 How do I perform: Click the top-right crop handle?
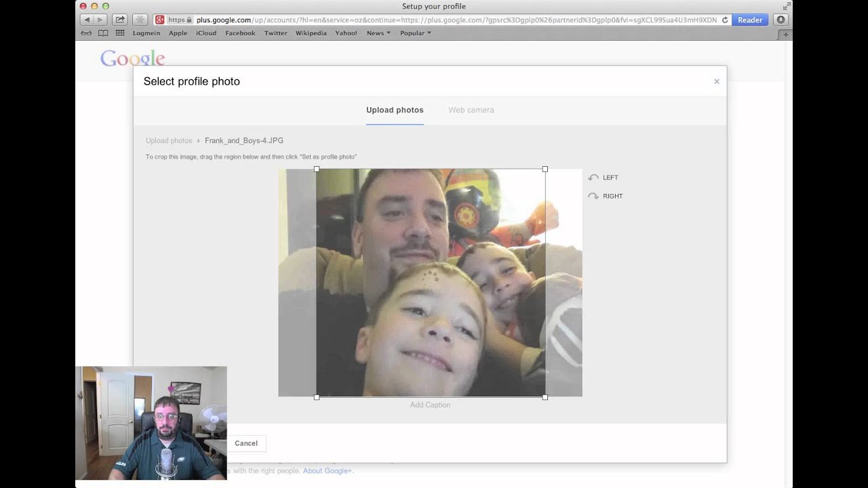(x=545, y=169)
